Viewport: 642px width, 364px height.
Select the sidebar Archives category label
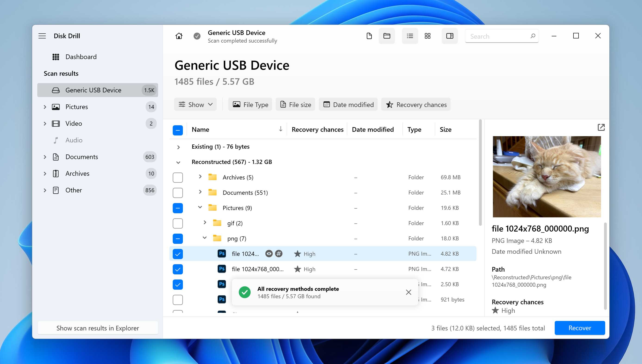click(x=77, y=173)
